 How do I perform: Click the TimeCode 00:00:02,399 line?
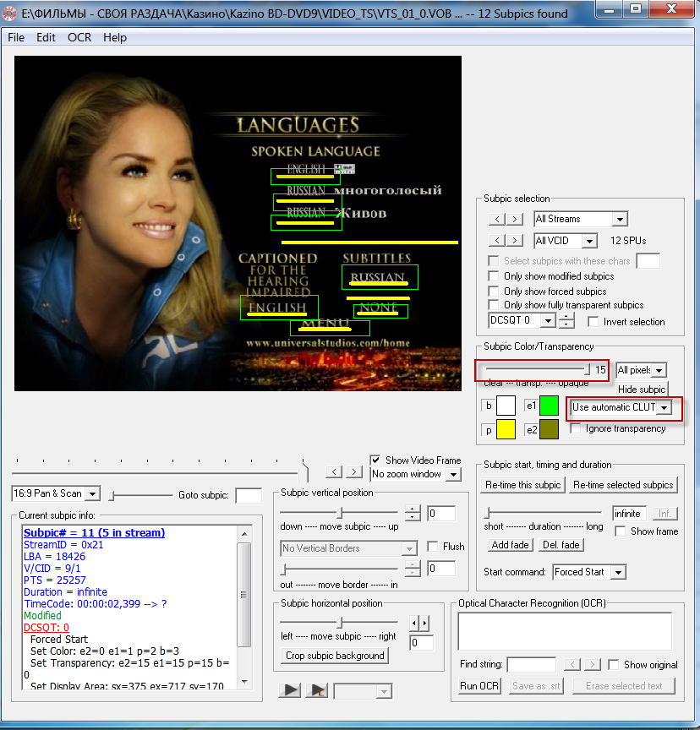pos(95,604)
